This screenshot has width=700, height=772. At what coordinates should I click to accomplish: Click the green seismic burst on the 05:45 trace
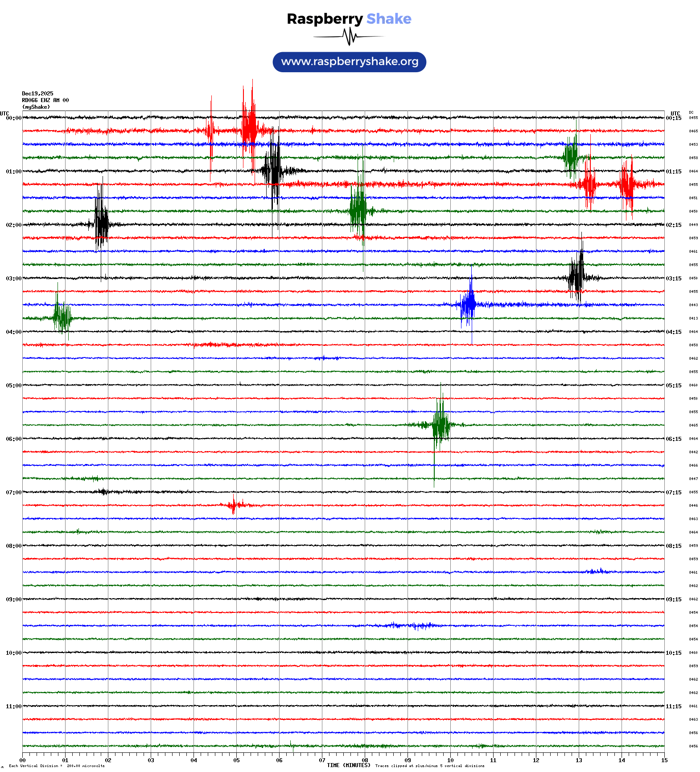[x=441, y=424]
